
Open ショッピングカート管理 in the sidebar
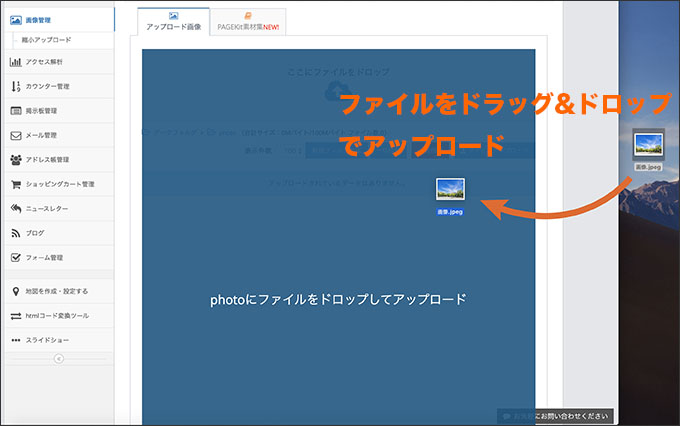[60, 184]
